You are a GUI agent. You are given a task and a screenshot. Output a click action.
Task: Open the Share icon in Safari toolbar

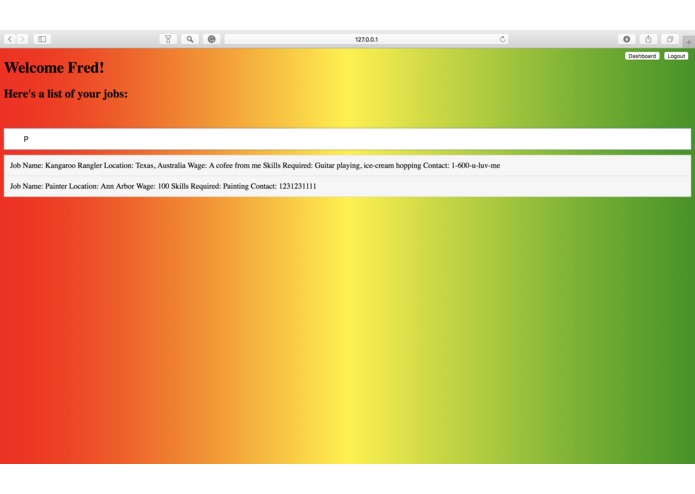(x=648, y=39)
